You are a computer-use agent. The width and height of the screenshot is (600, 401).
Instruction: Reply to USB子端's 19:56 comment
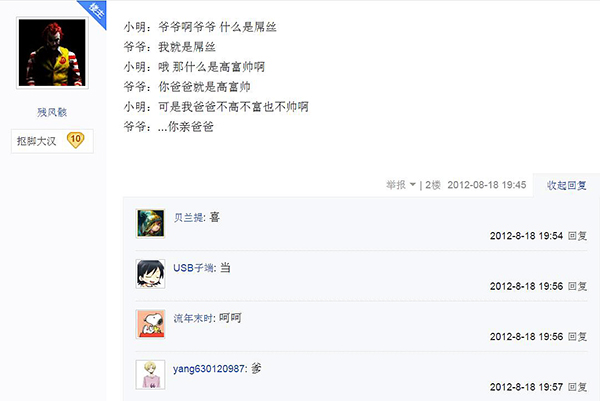577,286
